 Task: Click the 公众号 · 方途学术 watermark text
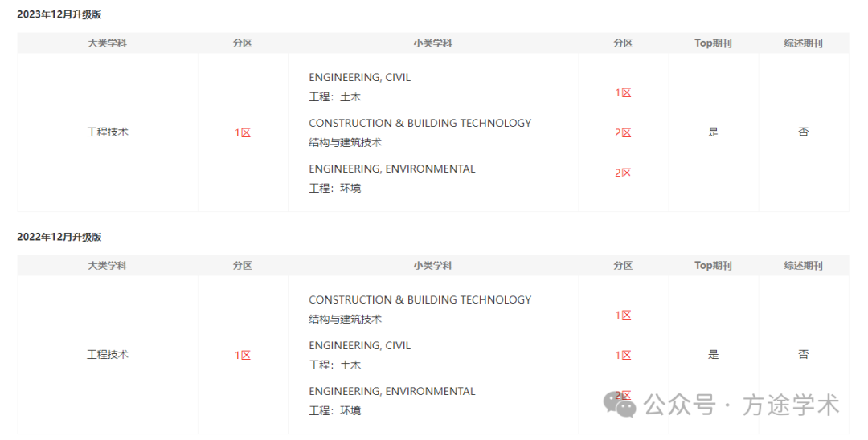pyautogui.click(x=742, y=405)
